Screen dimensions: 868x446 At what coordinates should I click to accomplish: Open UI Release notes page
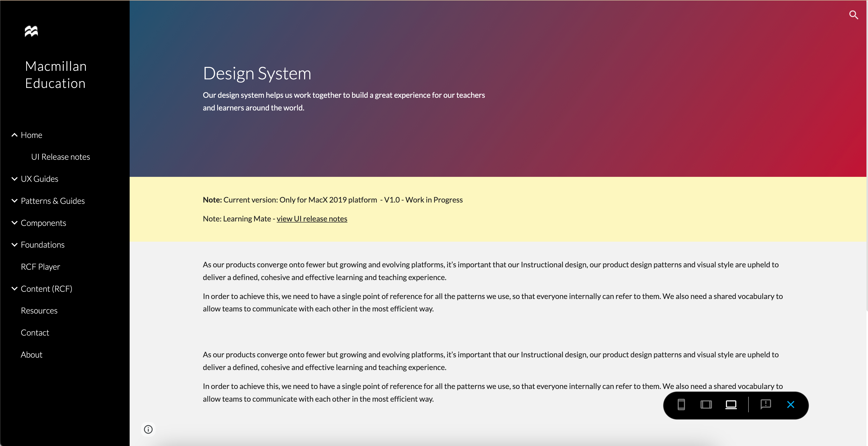click(60, 157)
